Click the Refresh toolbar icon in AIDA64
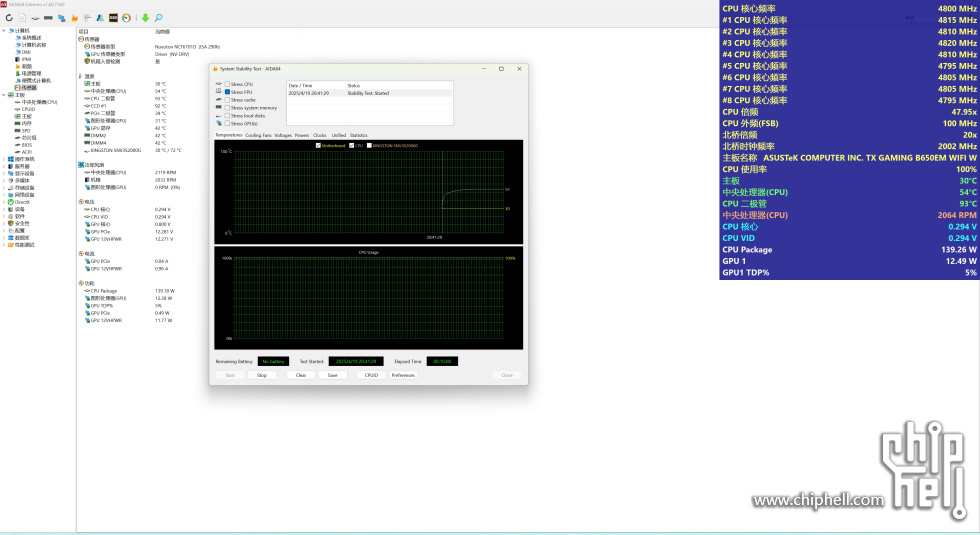Viewport: 980px width, 535px height. (x=9, y=18)
